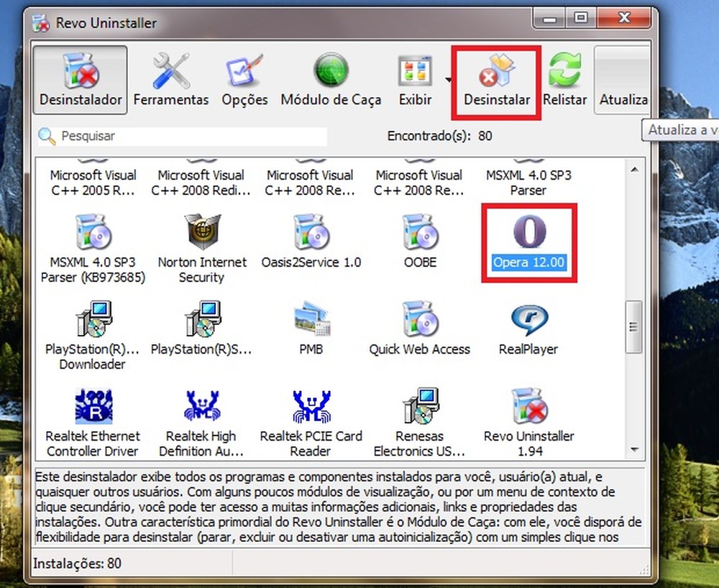The height and width of the screenshot is (588, 719).
Task: Refresh list with Relistar
Action: [564, 80]
